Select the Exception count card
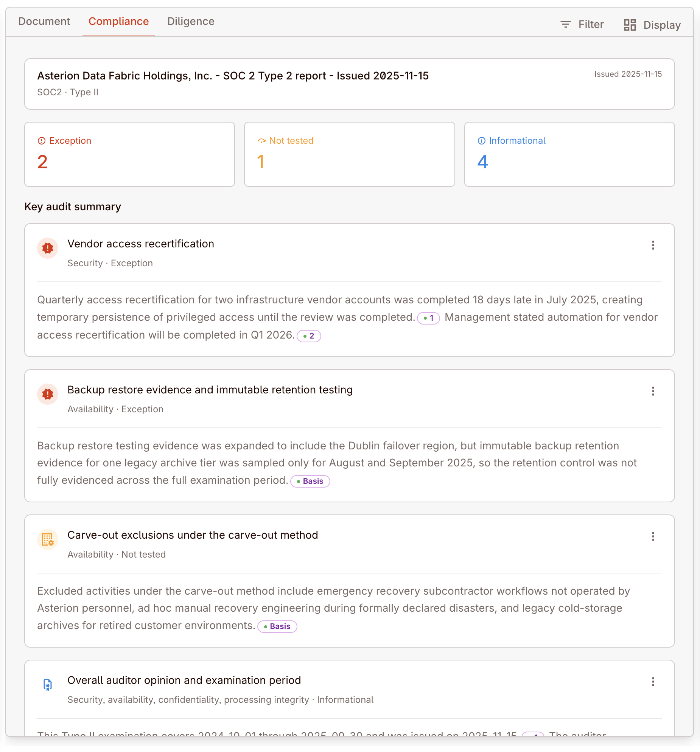 coord(129,154)
